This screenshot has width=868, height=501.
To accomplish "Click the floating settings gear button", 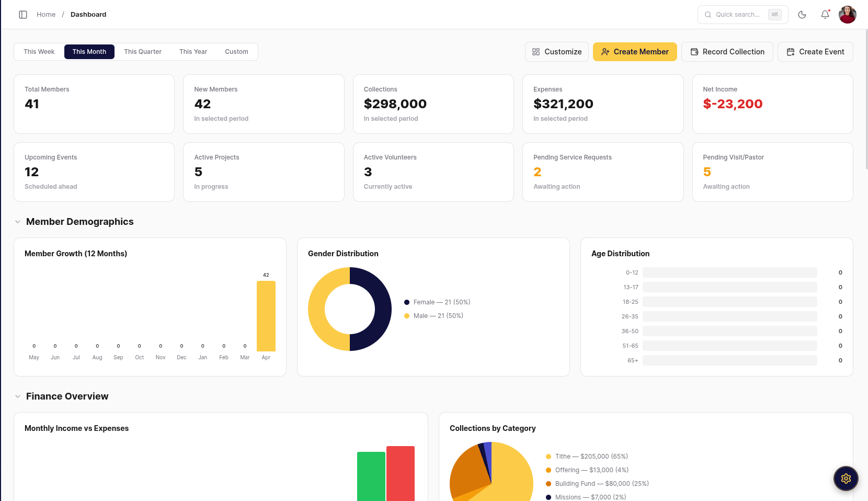I will pos(846,478).
